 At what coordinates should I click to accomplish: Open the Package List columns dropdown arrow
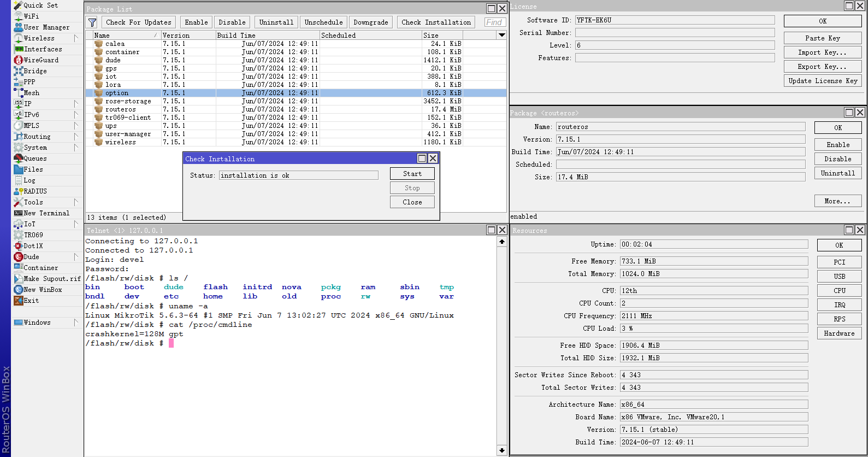(x=501, y=35)
